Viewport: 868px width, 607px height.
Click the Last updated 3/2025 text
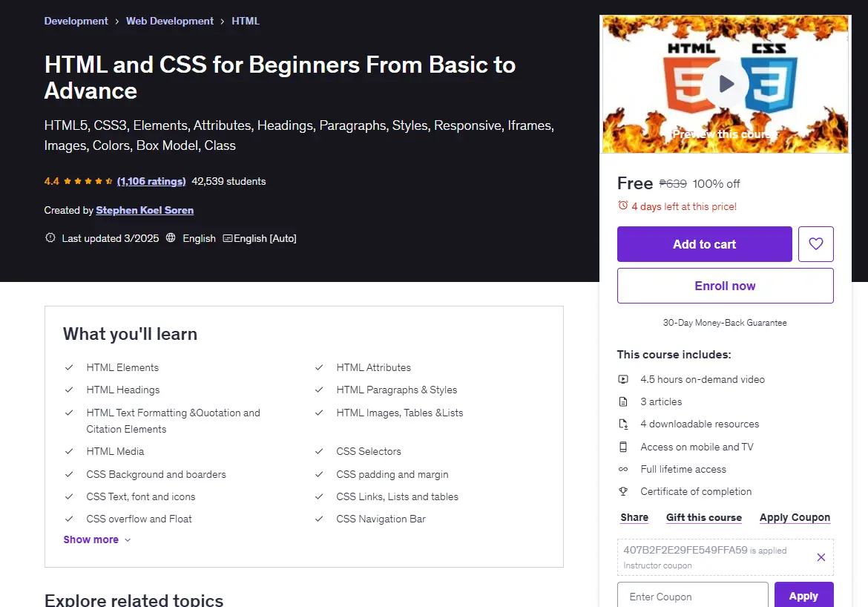110,238
